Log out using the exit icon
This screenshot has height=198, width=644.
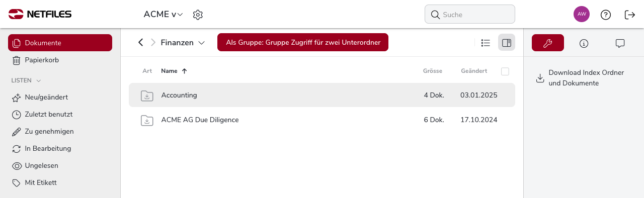click(630, 15)
